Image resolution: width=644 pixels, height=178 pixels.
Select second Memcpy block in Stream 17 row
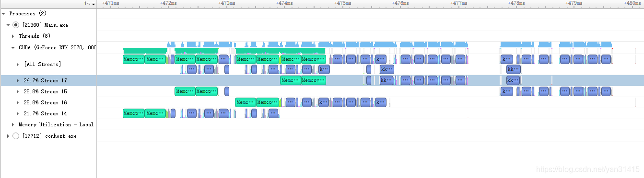314,80
